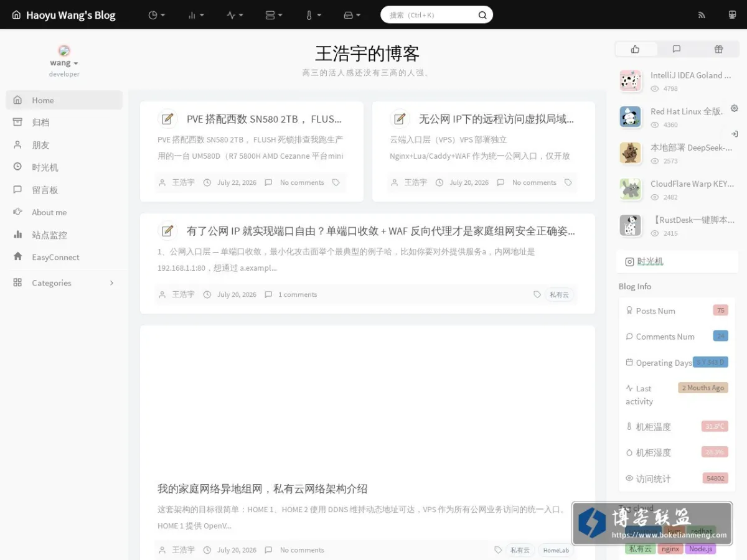This screenshot has width=747, height=560.
Task: Click the login arrow icon at right edge
Action: tap(735, 134)
